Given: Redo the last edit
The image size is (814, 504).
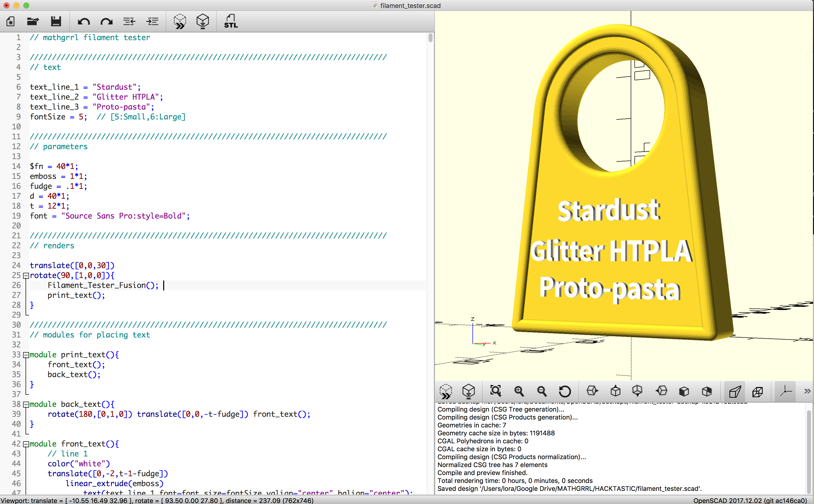Looking at the screenshot, I should tap(106, 22).
